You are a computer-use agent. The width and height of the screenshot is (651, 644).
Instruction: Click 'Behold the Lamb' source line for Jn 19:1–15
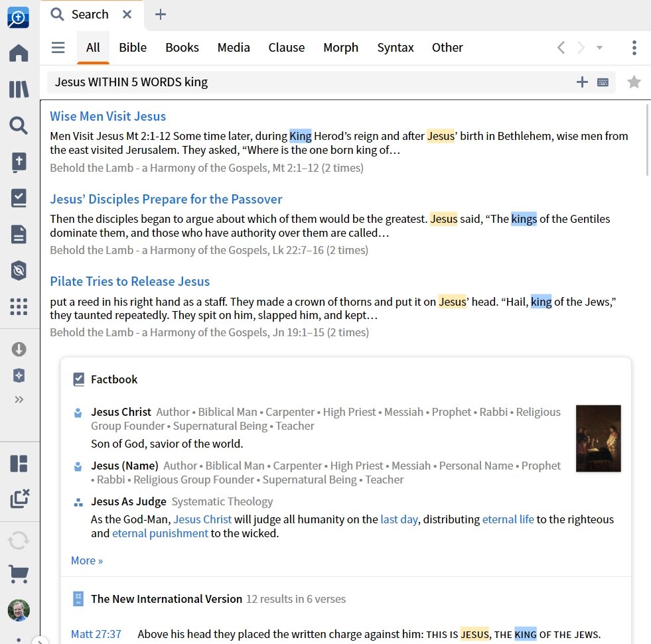209,332
